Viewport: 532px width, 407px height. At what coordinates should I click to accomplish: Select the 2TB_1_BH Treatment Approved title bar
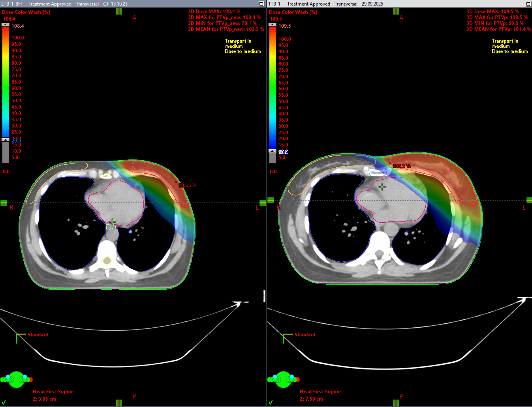(x=118, y=4)
